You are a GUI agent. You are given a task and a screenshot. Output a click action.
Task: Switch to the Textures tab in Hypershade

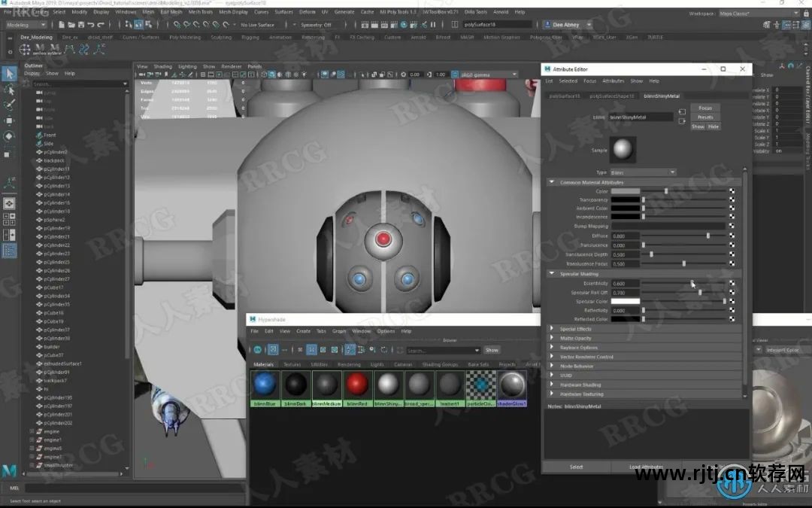point(292,364)
